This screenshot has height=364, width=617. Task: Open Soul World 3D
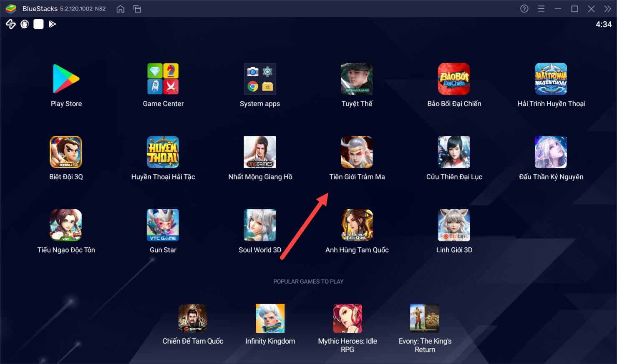point(260,225)
